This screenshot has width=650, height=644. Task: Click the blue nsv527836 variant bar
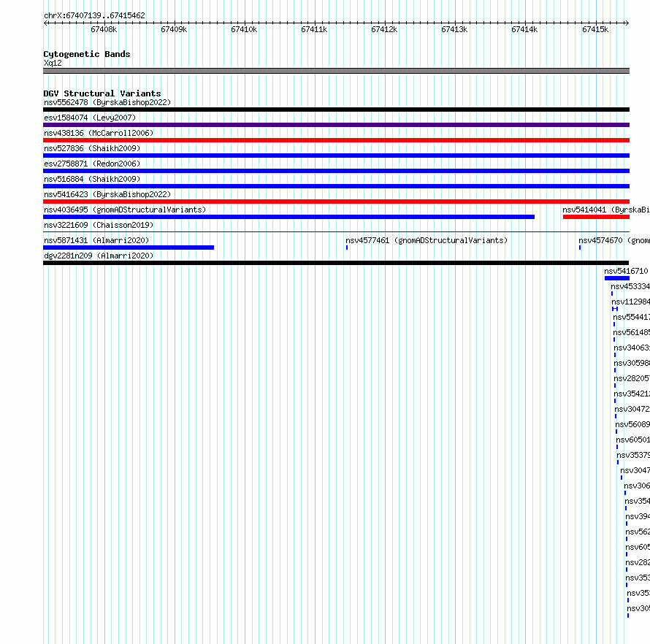pos(336,156)
